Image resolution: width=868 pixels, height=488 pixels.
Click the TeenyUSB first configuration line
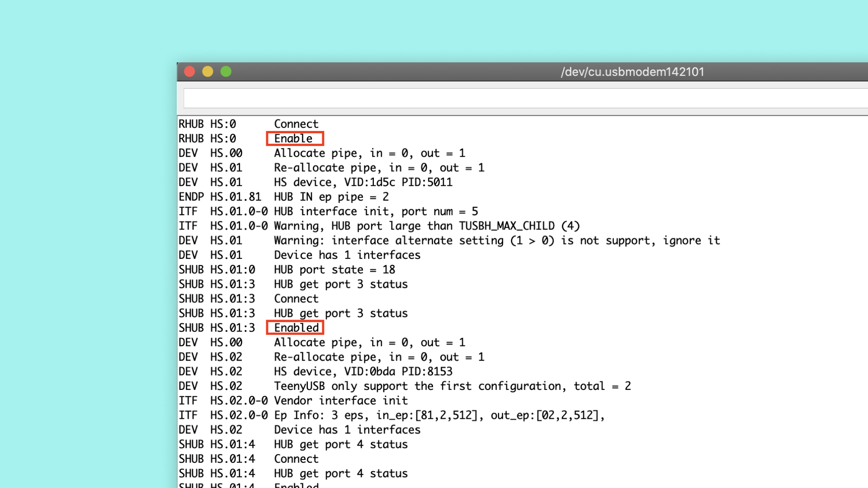tap(452, 386)
